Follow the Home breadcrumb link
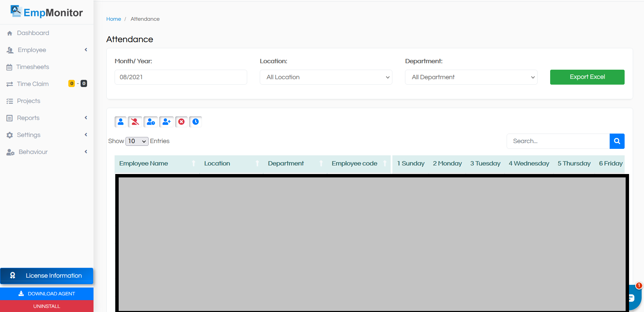 114,19
